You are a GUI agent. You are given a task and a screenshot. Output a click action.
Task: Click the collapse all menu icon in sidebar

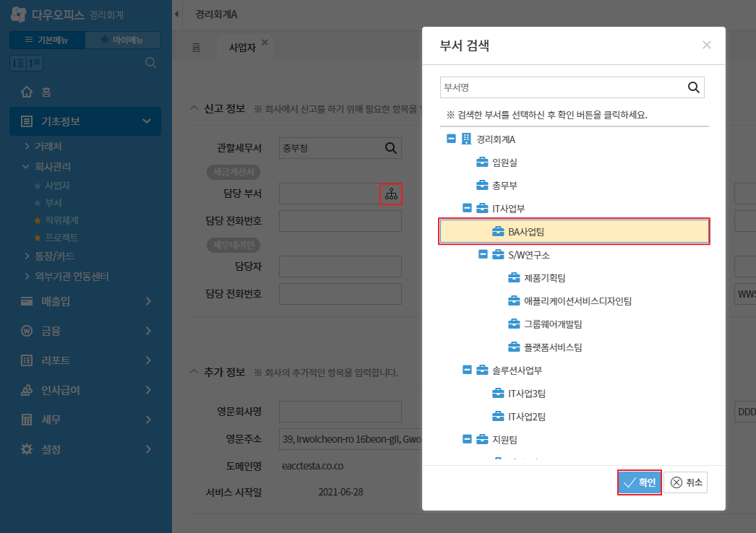(x=35, y=63)
